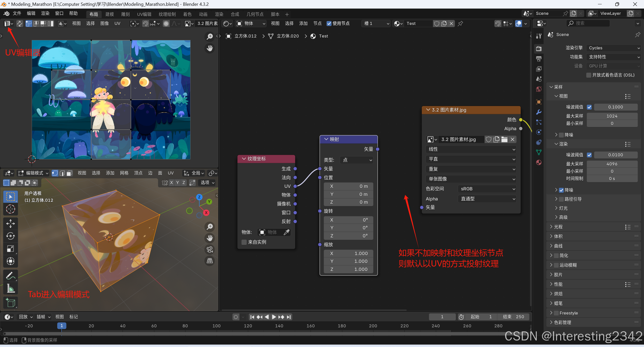
Task: Enable 开放式着色语言 (OSL) checkbox
Action: [589, 75]
